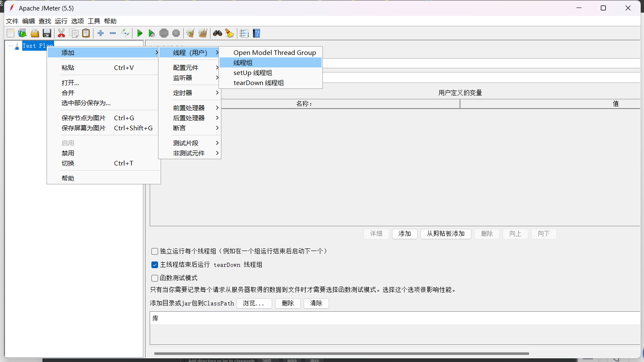Click the 清除 classpath button
This screenshot has height=362, width=644.
(x=316, y=303)
